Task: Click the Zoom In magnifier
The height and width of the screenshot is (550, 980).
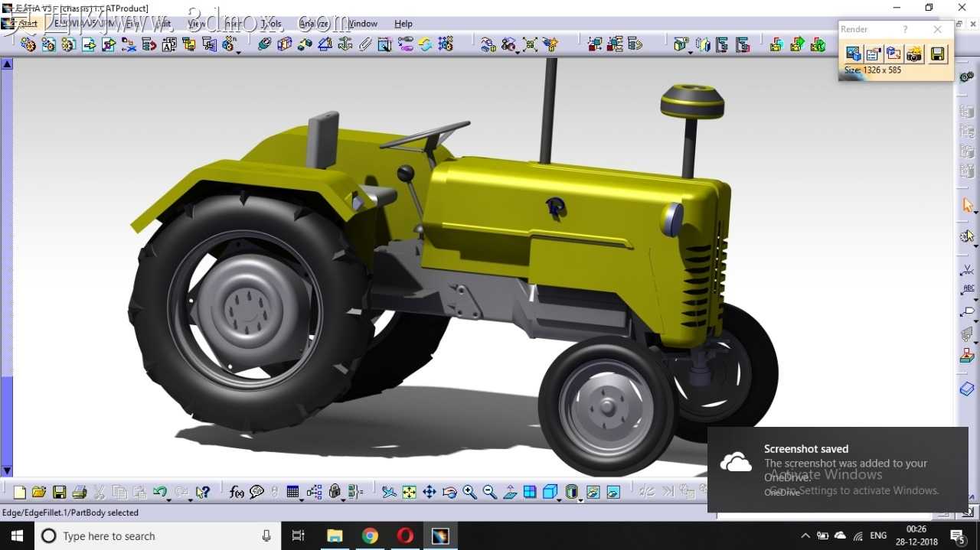Action: coord(469,492)
